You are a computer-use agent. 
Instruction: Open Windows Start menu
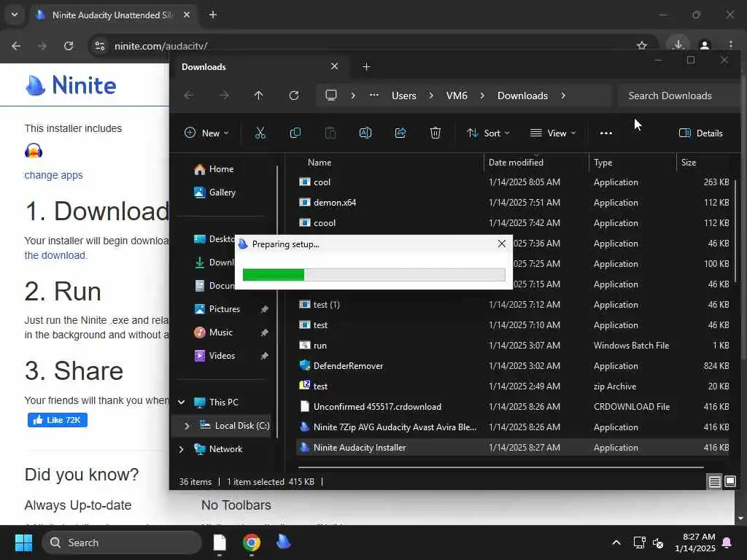click(x=23, y=542)
